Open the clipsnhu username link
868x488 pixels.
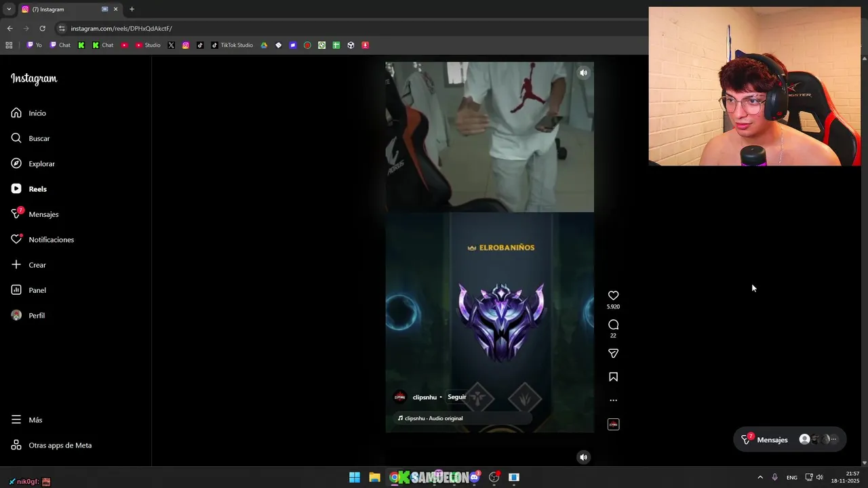[x=425, y=397]
